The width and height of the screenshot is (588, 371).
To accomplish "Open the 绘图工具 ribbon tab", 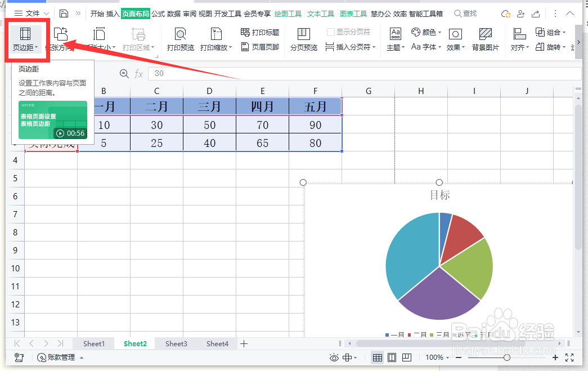I will point(288,14).
